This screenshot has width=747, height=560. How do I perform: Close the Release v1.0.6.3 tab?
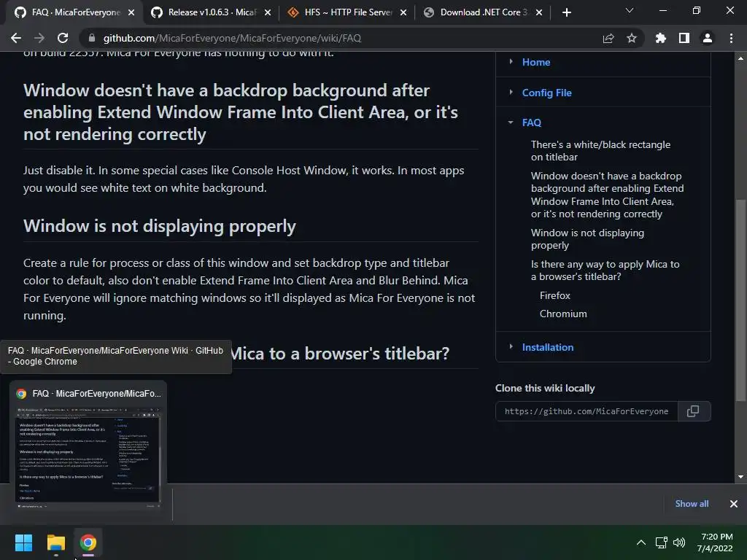click(268, 12)
